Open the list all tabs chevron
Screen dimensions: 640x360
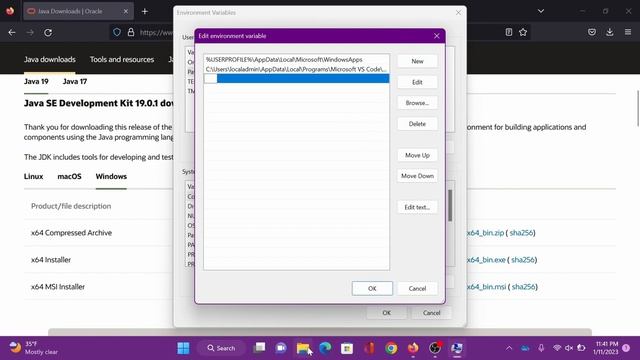coord(541,11)
